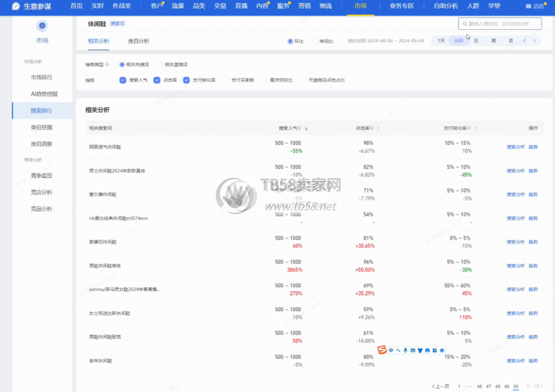Click the sort arrow on the 搜索人气 column

click(306, 128)
